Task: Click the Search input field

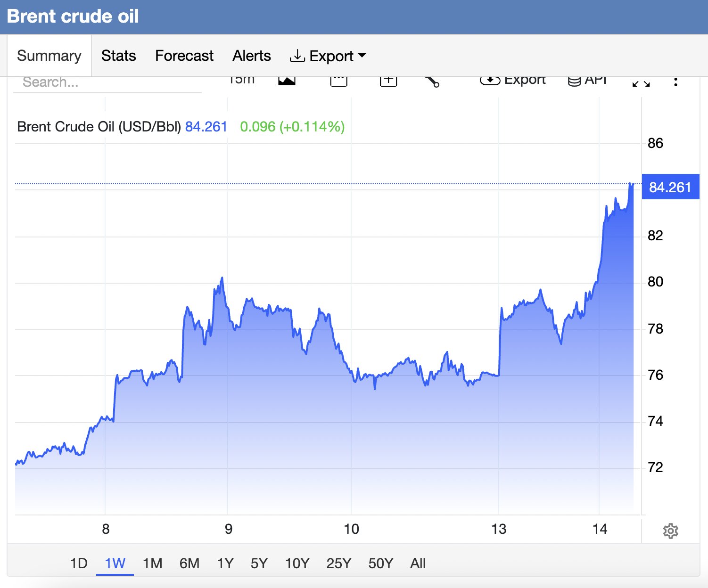Action: tap(107, 84)
